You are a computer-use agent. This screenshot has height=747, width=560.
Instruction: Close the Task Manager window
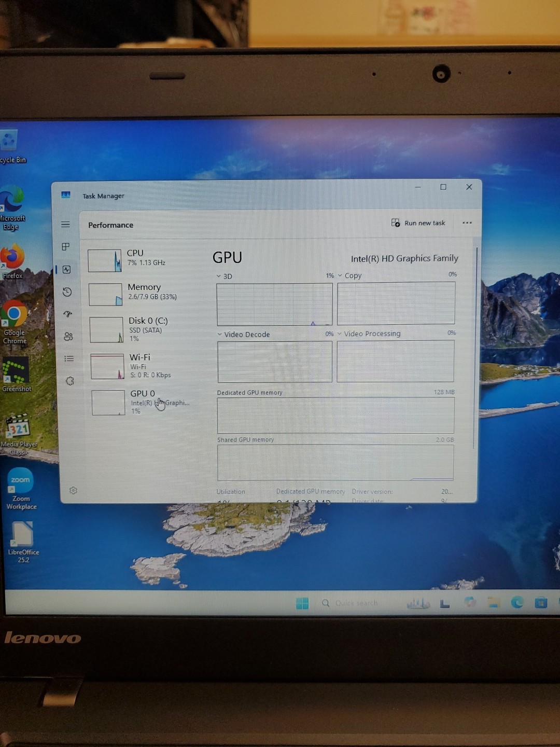tap(469, 187)
